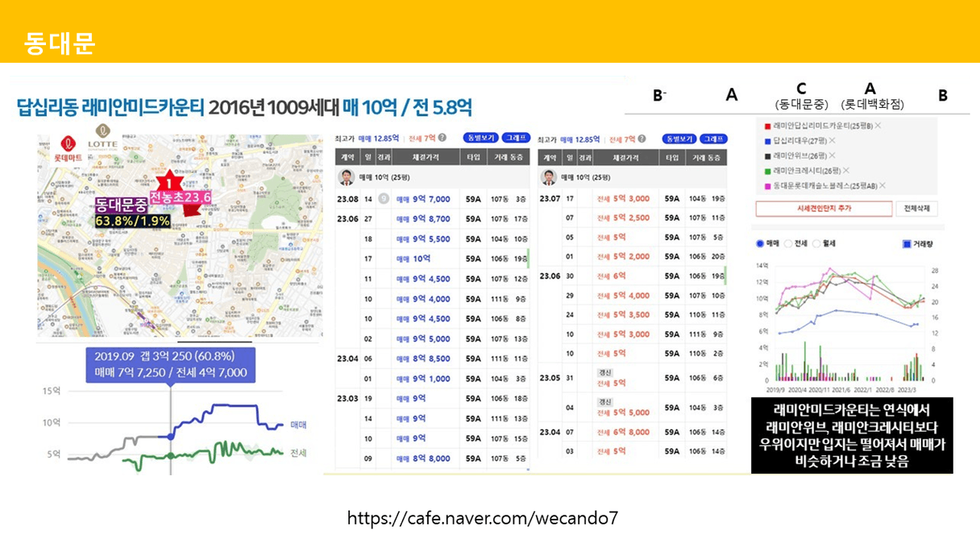Screen dimensions: 980x551
Task: Click 전세 5억 2,500 price in right table
Action: pos(623,217)
